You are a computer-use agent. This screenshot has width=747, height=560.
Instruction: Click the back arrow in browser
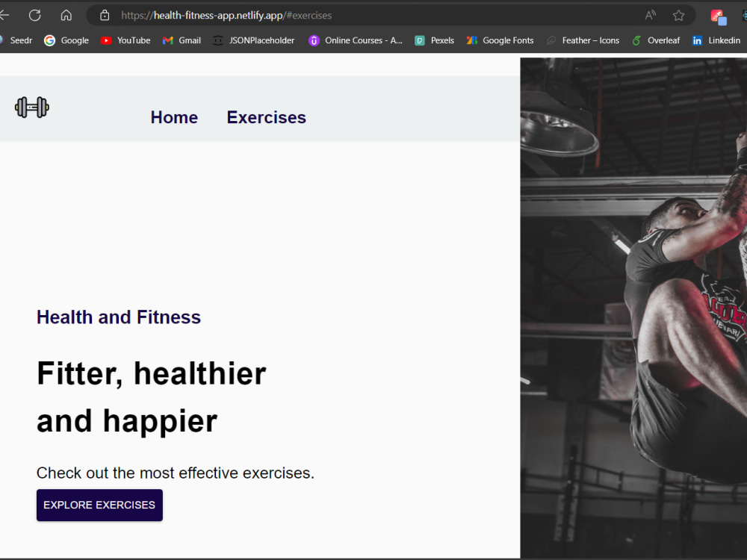coord(4,15)
